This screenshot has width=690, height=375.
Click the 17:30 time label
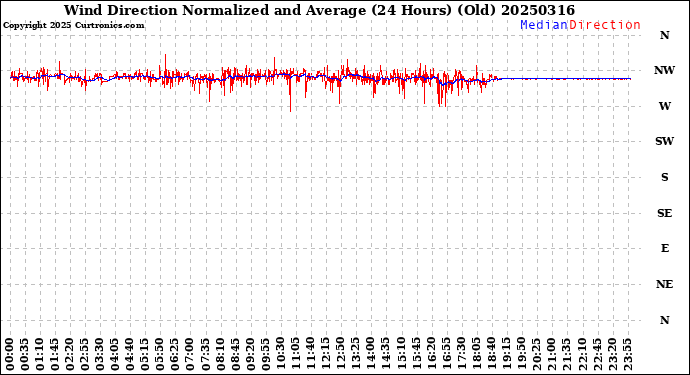coord(461,355)
